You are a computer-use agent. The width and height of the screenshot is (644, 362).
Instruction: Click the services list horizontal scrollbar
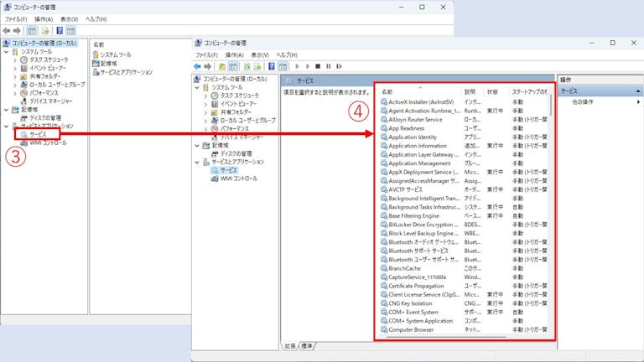(x=446, y=337)
